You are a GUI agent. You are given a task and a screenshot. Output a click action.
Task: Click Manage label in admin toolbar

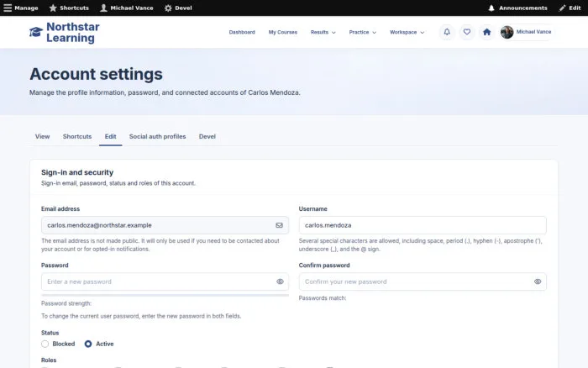[x=26, y=8]
